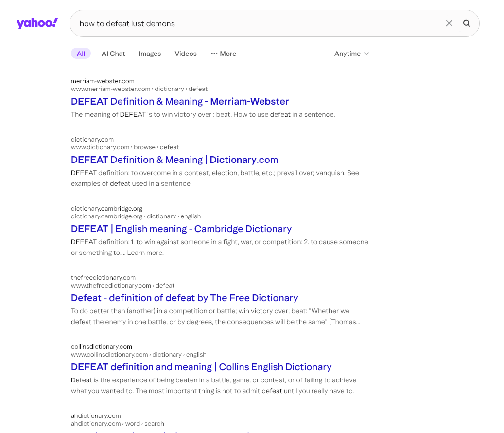Click the www.thefreedictionary.com defeat breadcrumb
Image resolution: width=504 pixels, height=433 pixels.
pos(123,286)
